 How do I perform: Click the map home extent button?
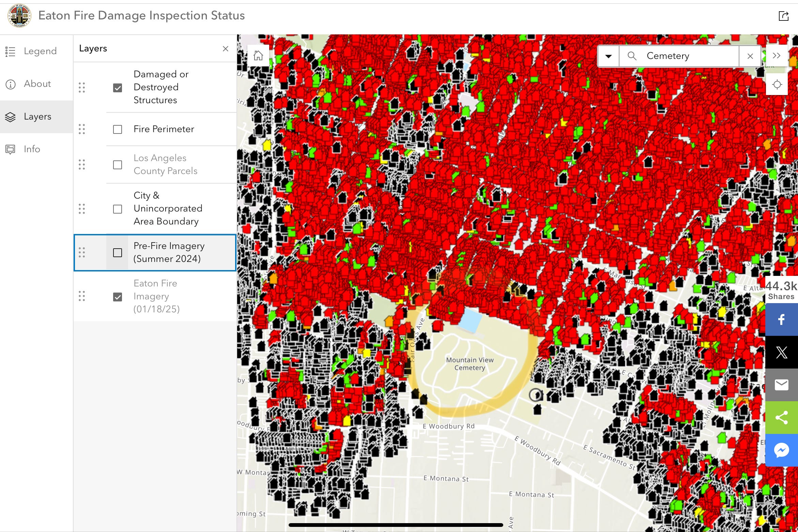click(x=258, y=56)
